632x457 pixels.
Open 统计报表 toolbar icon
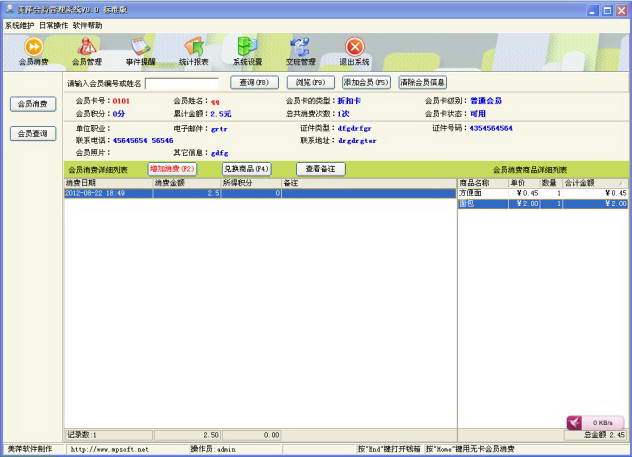tap(193, 52)
